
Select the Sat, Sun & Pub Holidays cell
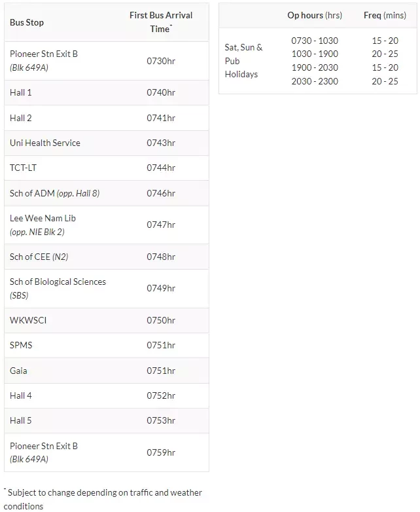[x=244, y=61]
